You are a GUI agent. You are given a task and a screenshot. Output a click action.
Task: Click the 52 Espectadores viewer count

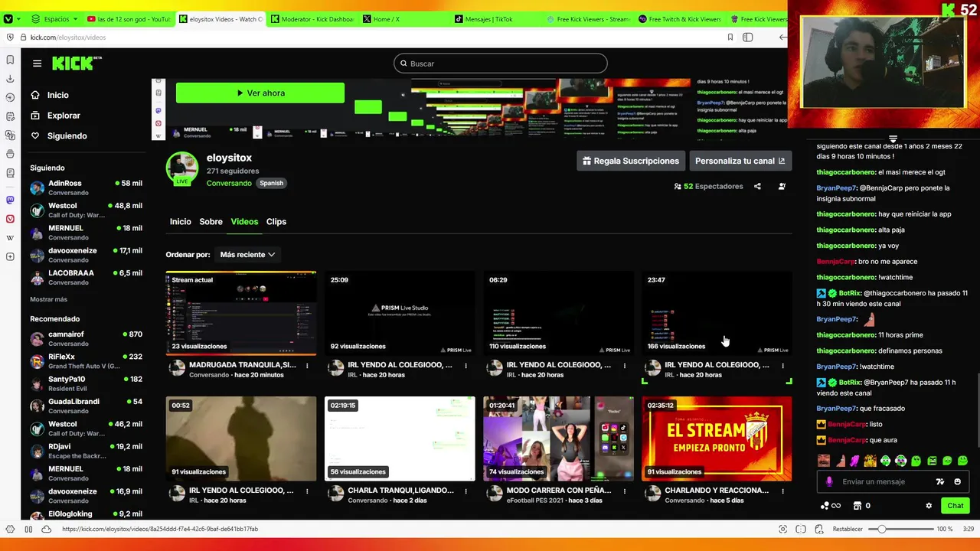click(708, 186)
